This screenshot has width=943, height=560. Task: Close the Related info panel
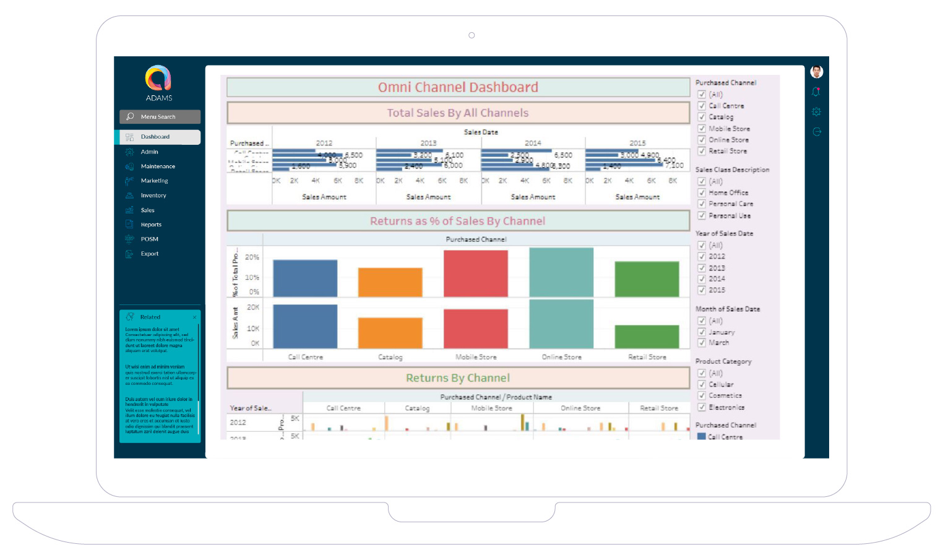point(194,317)
